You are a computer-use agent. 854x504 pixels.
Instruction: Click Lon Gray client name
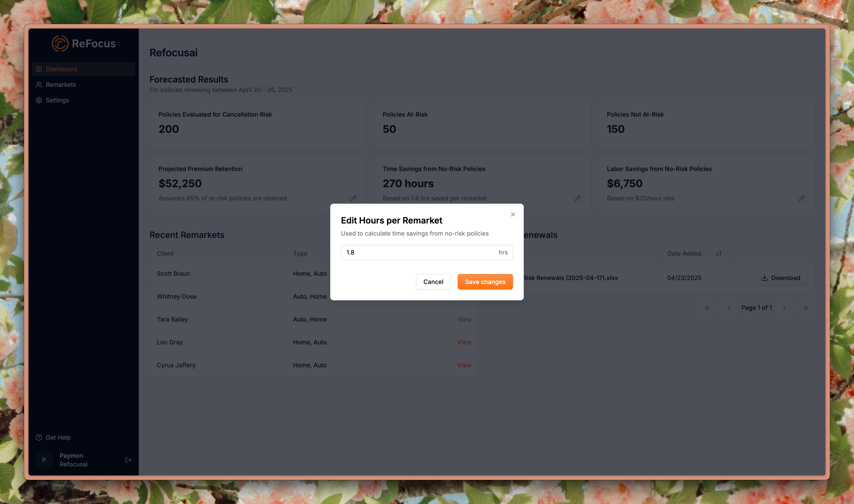(170, 342)
